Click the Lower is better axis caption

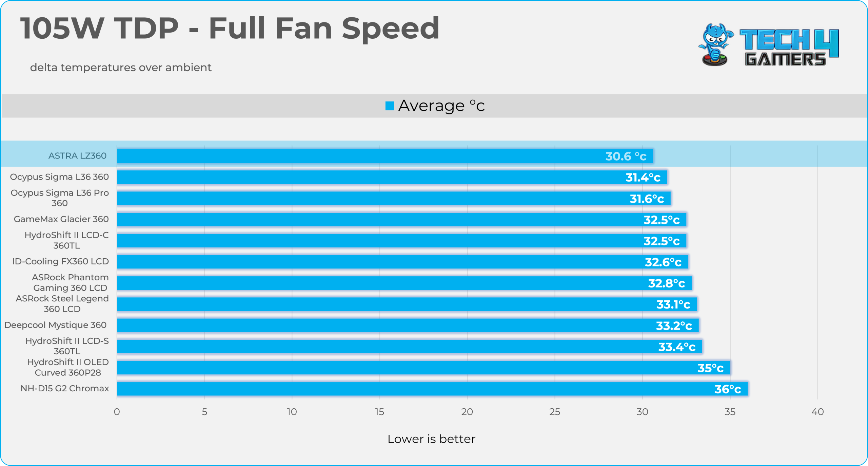[x=431, y=439]
